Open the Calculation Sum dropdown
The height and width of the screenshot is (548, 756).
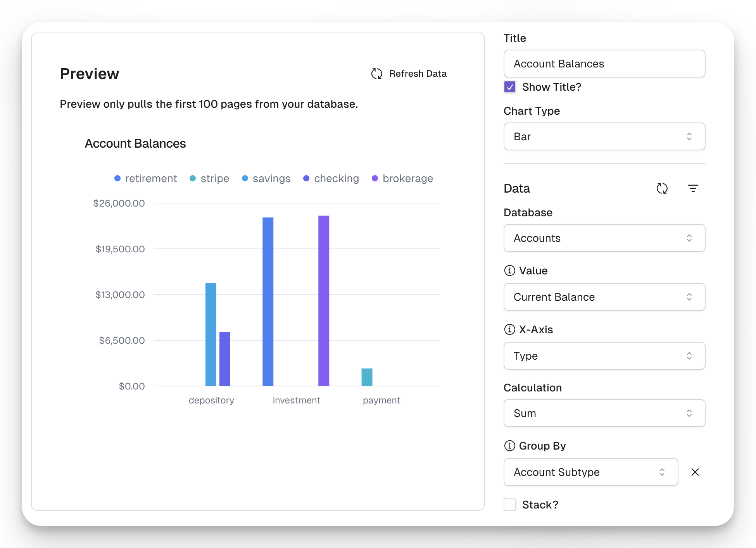[604, 413]
